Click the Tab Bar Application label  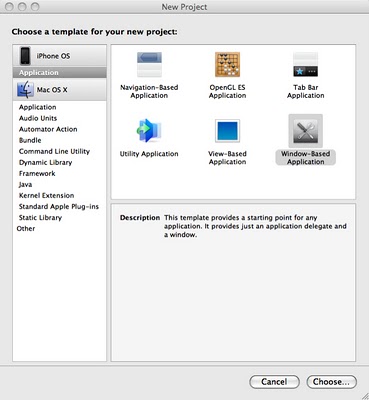(x=306, y=91)
